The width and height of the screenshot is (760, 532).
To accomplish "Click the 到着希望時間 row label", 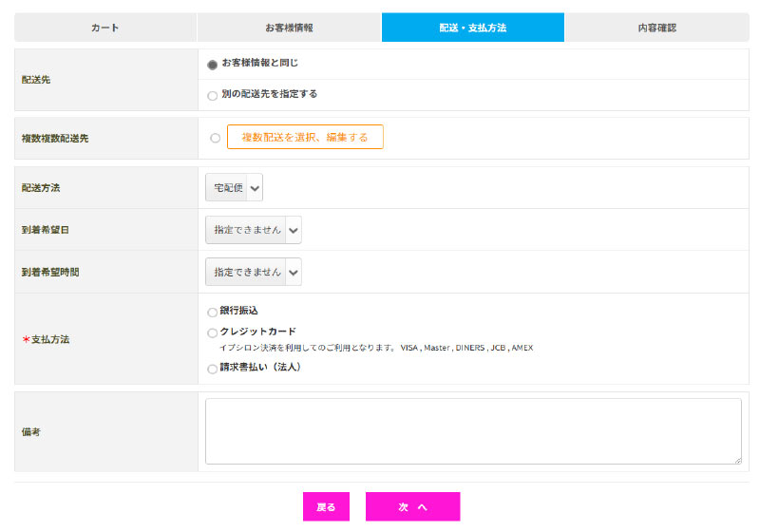I will [50, 273].
